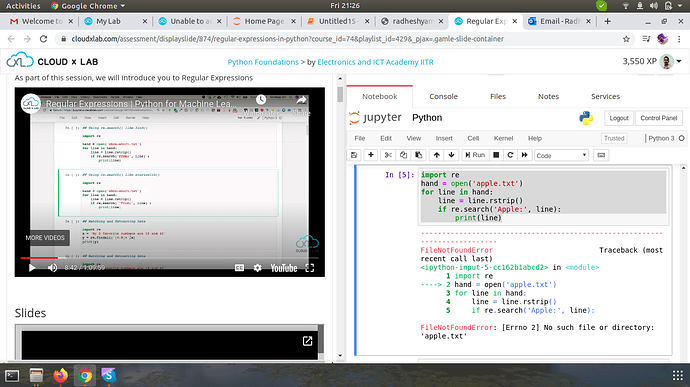Open a new Chrome tab
Screen dimensions: 690x387
(607, 21)
